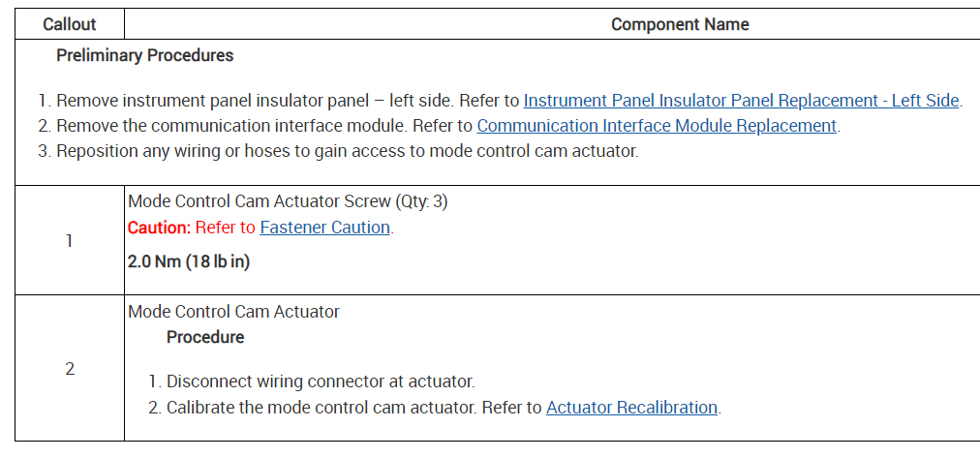Open Instrument Panel Insulator Panel Replacement - Left Side link
980x458 pixels.
tap(742, 101)
